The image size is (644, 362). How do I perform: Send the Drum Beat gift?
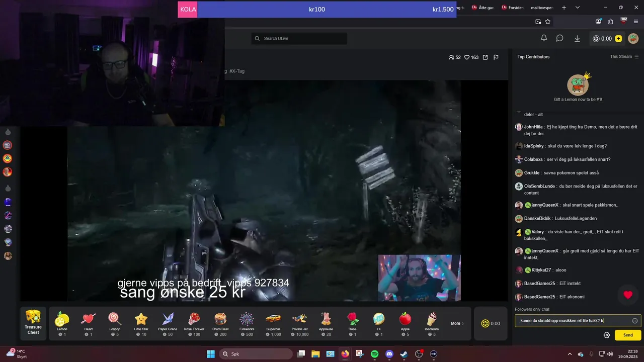click(x=220, y=323)
